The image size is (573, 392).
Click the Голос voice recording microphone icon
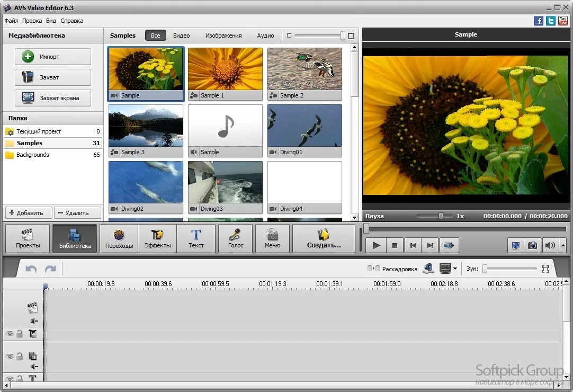(x=236, y=238)
